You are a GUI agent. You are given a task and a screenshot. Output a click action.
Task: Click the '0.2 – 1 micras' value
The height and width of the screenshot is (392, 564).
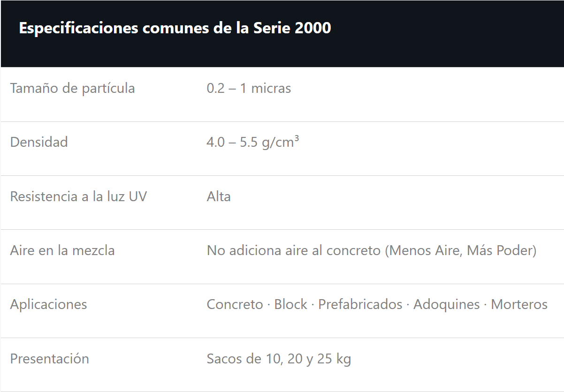click(249, 88)
